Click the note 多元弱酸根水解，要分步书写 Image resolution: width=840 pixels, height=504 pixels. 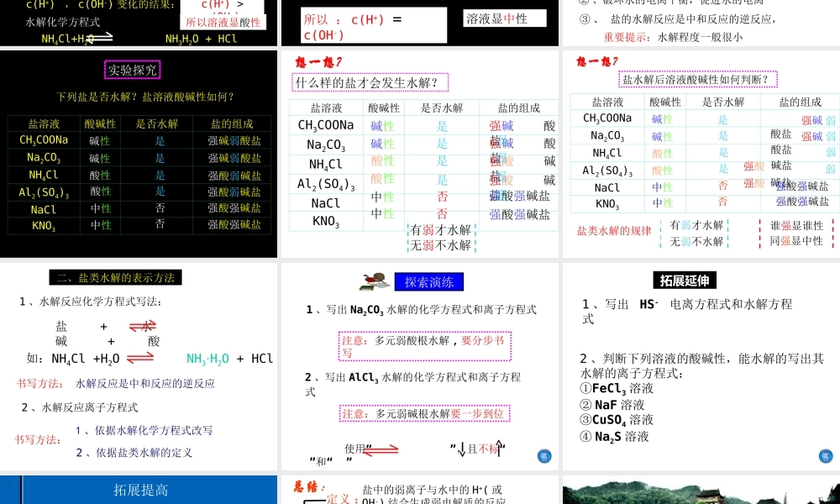tap(425, 346)
